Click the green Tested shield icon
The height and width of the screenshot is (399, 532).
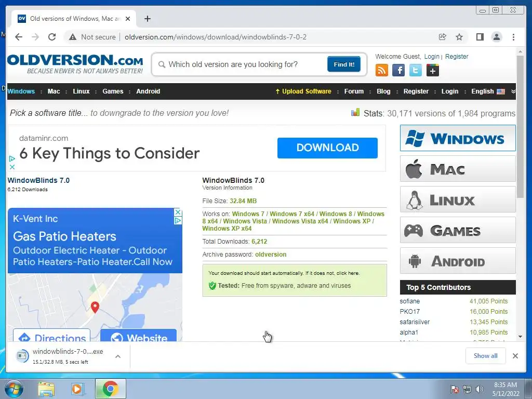[212, 286]
